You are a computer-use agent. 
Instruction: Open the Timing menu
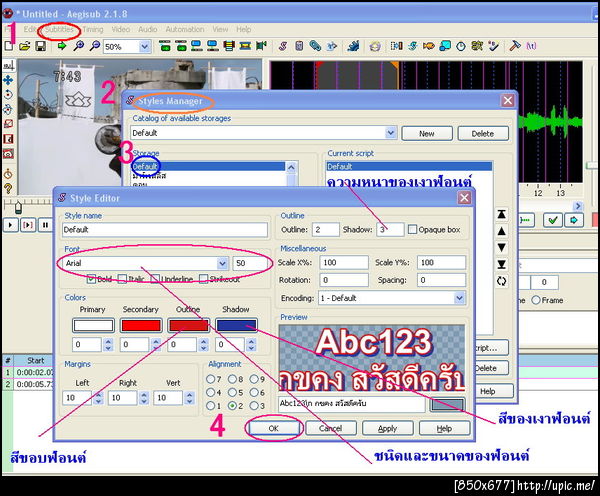93,29
